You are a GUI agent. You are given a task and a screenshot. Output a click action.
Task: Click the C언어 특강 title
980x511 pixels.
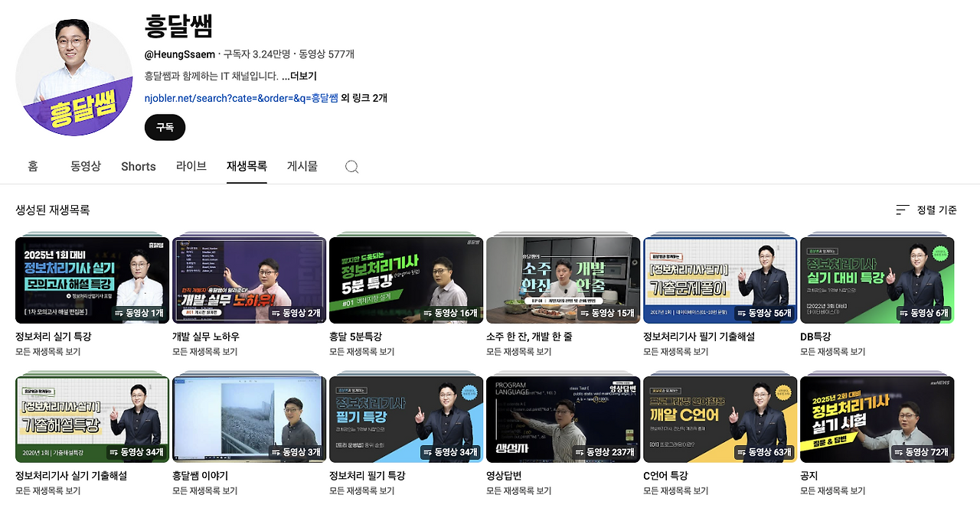pyautogui.click(x=665, y=476)
